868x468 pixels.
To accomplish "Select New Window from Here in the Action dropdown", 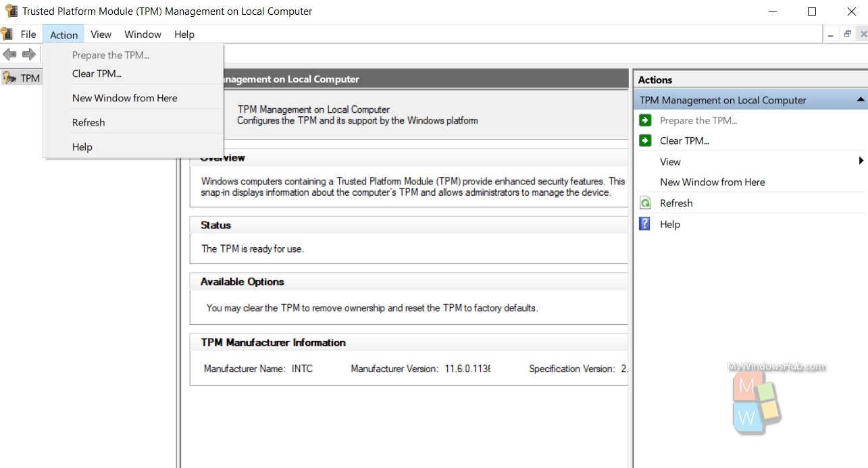I will click(x=133, y=98).
